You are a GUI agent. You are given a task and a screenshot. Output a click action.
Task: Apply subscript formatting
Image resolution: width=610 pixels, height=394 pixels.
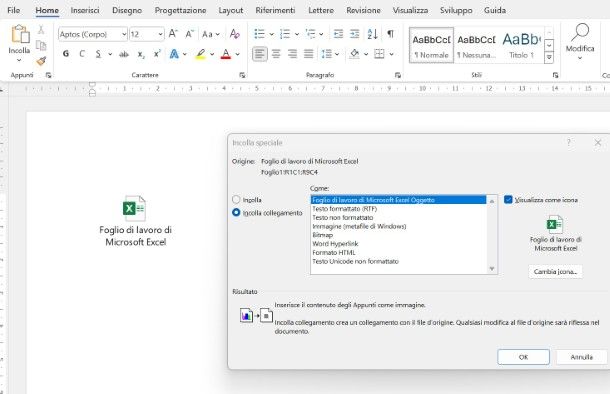point(141,54)
